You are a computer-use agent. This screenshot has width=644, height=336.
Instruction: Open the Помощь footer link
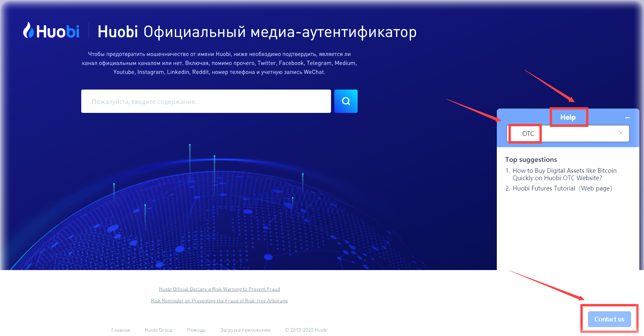click(x=196, y=330)
